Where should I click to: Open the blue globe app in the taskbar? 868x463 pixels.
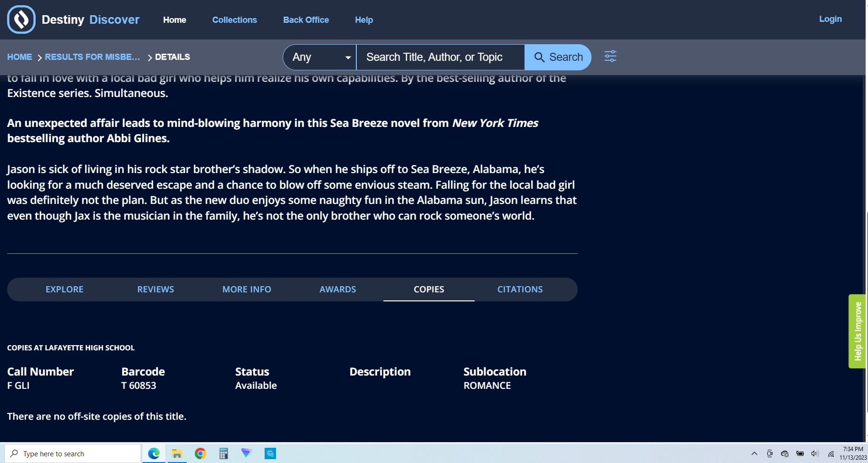[x=270, y=453]
